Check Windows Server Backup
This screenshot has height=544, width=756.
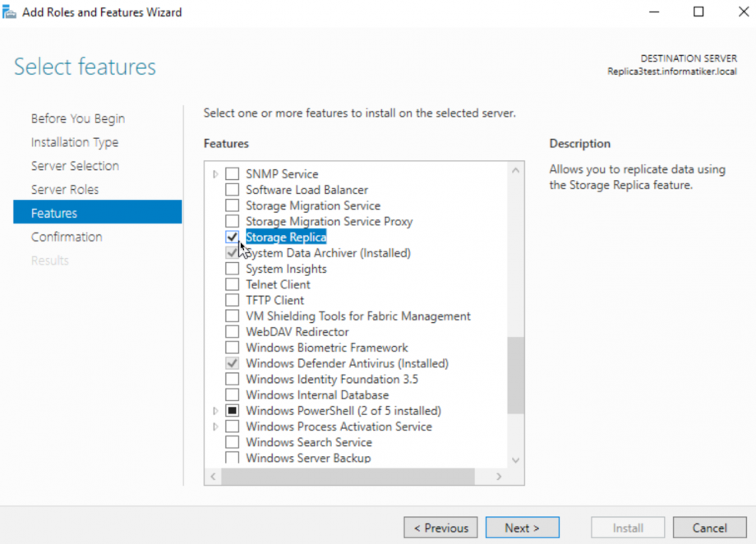(x=232, y=458)
